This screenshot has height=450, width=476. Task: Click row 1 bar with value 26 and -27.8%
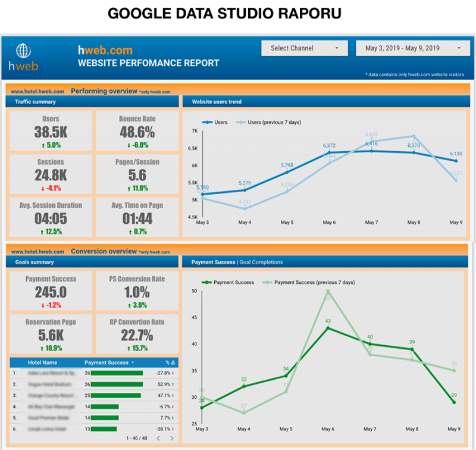click(117, 373)
